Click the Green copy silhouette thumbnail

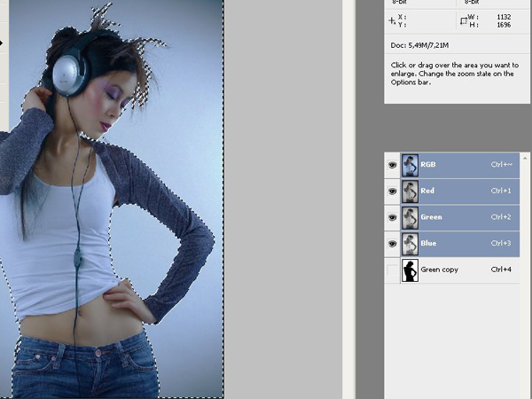coord(410,270)
